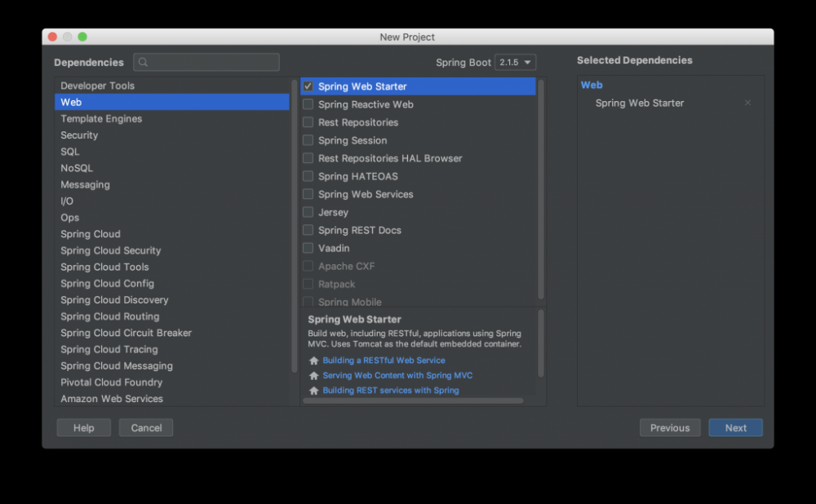Check the Vaadin dependency box

tap(308, 248)
